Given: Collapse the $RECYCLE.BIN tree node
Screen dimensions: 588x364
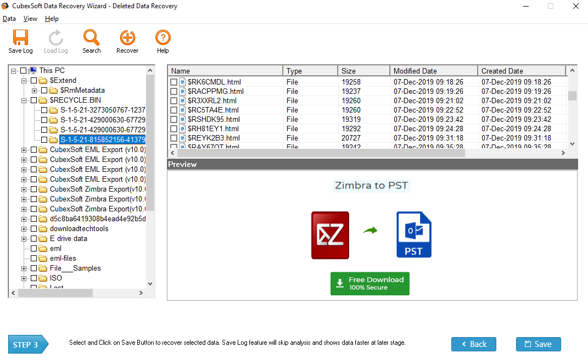Looking at the screenshot, I should (x=24, y=100).
